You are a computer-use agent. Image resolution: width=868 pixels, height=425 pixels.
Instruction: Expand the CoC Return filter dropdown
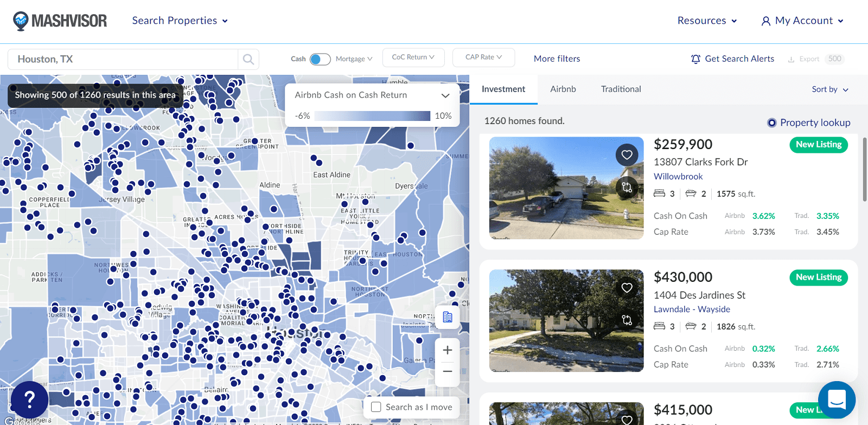pos(413,57)
